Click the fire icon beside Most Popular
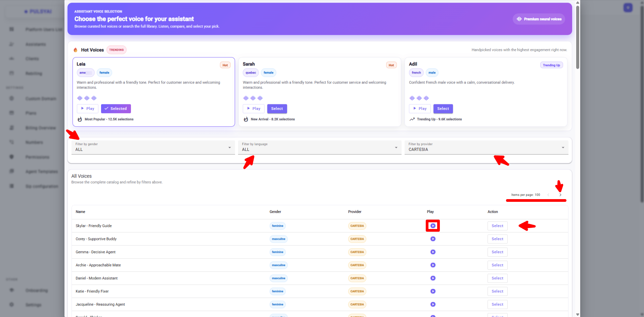The height and width of the screenshot is (317, 644). [80, 119]
